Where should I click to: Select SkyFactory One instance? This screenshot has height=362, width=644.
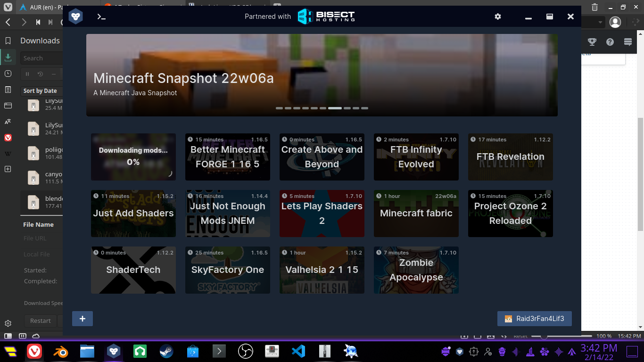[228, 270]
